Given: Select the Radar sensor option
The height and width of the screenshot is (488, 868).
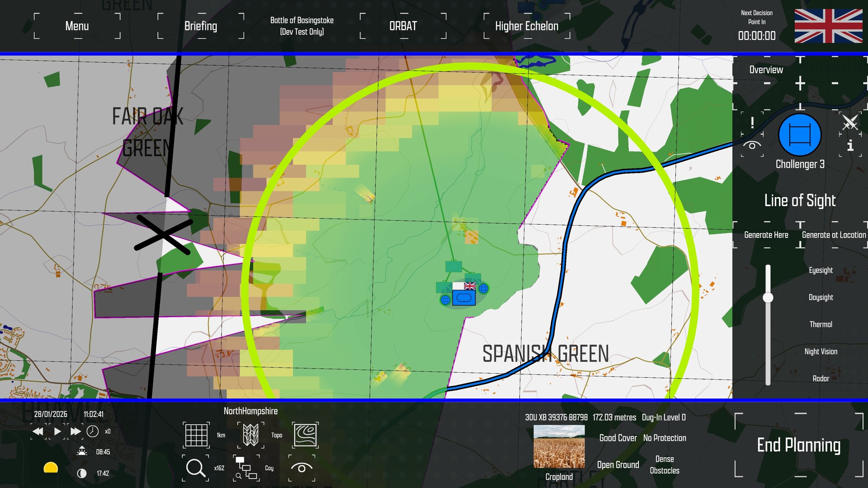Looking at the screenshot, I should [x=821, y=379].
